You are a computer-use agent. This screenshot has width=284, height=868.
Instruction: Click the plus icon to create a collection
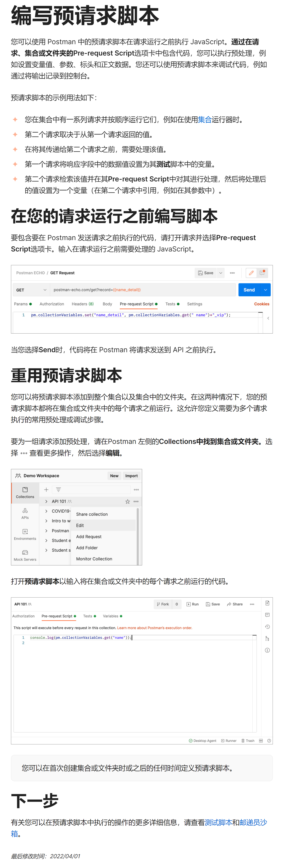(46, 490)
